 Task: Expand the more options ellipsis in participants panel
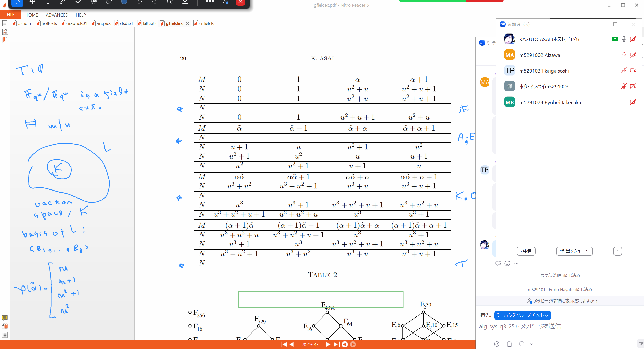617,251
